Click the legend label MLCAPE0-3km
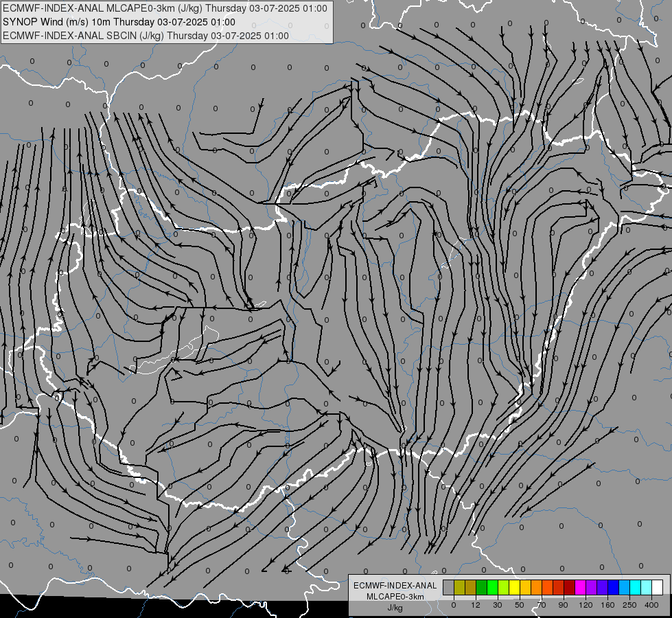This screenshot has height=618, width=672. (x=395, y=597)
